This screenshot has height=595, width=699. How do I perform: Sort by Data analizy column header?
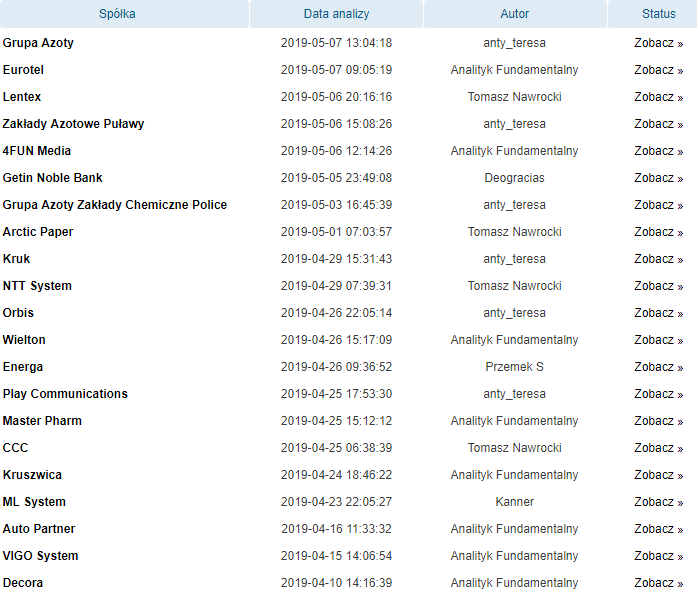(x=337, y=14)
